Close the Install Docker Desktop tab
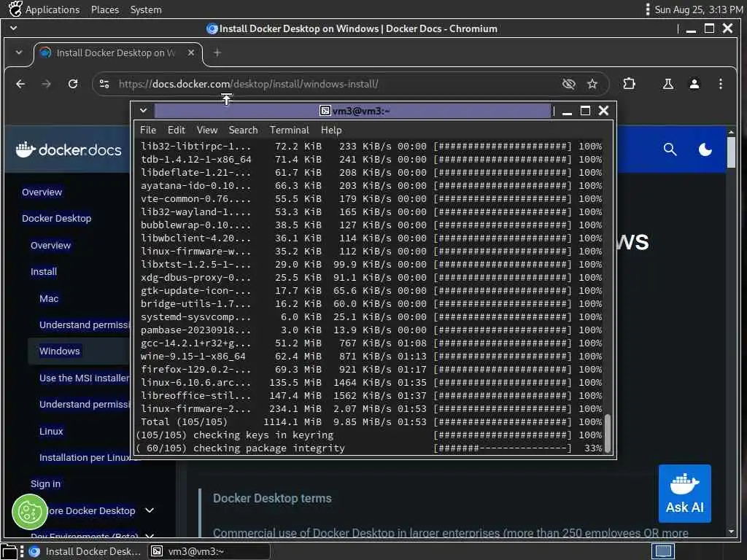Viewport: 747px width, 560px height. (x=191, y=52)
